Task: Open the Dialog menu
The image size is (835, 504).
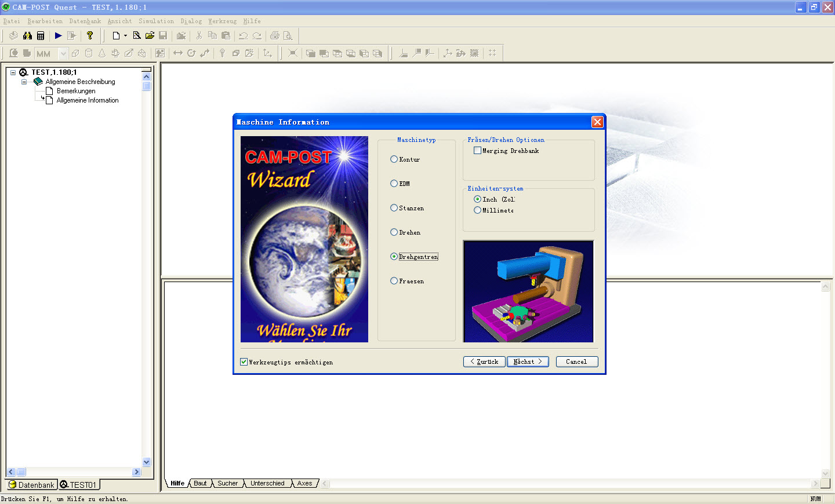Action: tap(191, 21)
